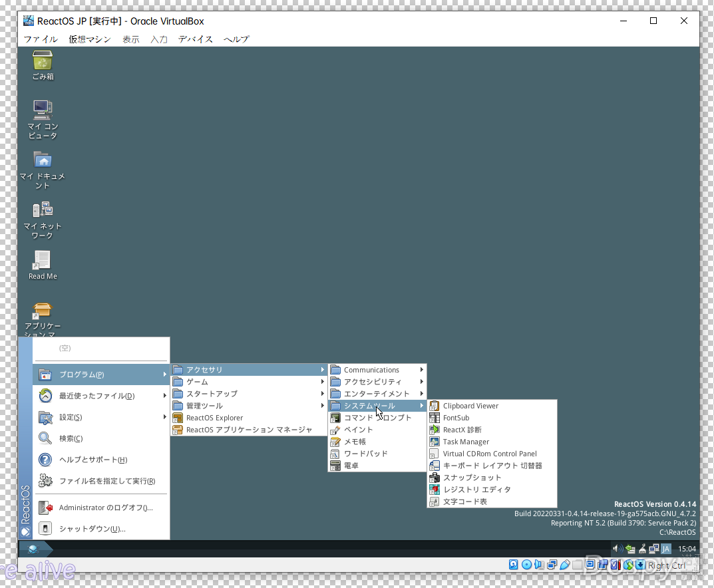Open ペイント application
Viewport: 714px width, 588px height.
coord(377,430)
